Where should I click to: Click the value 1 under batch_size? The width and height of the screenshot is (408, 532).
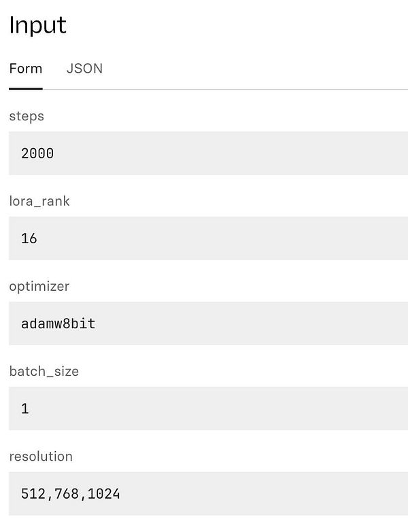25,408
